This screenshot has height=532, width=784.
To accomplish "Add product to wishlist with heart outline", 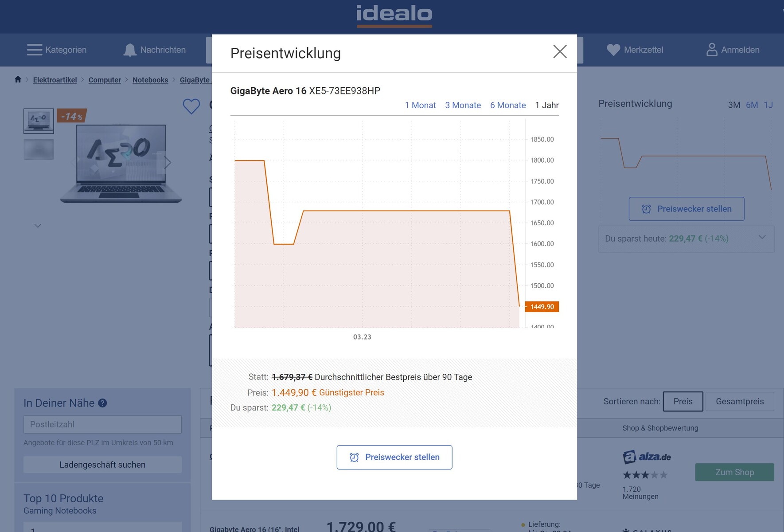I will point(191,106).
